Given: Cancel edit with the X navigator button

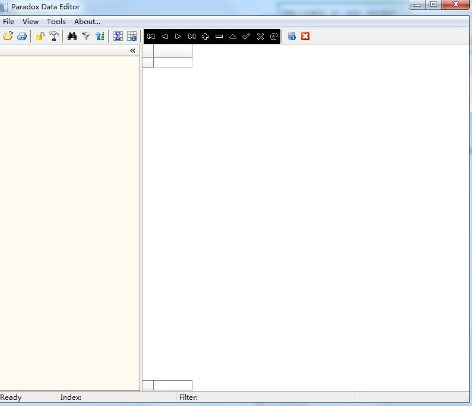Looking at the screenshot, I should pos(260,36).
